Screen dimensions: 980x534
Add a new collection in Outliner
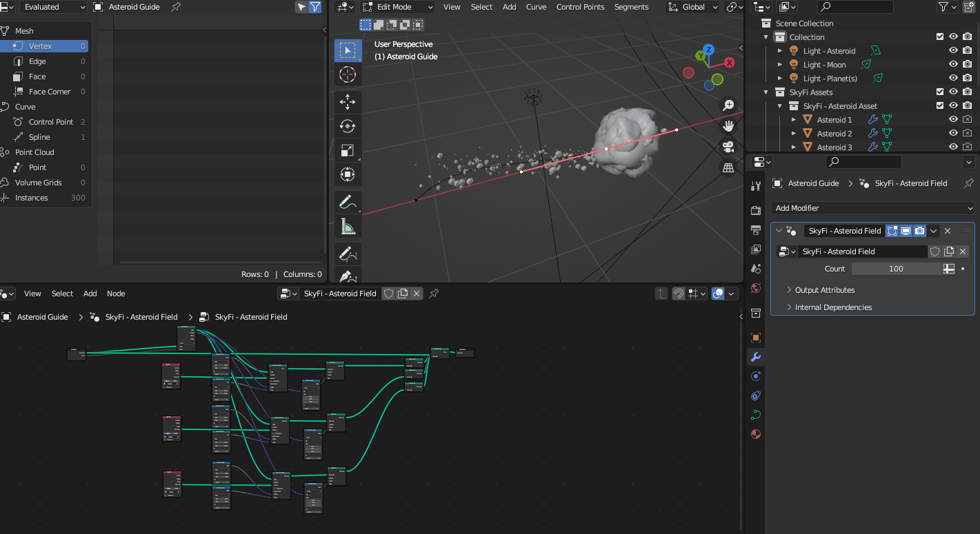pos(968,7)
